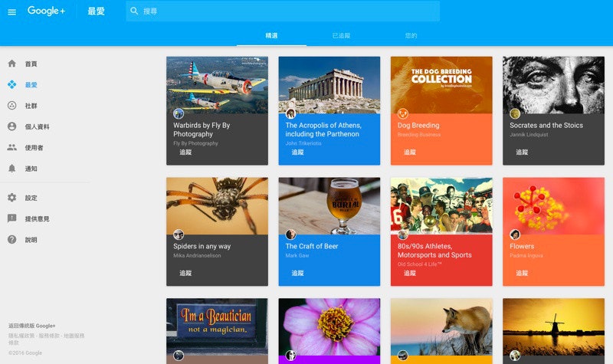Image resolution: width=613 pixels, height=364 pixels.
Task: Follow The Craft of Beer collection
Action: tap(297, 273)
